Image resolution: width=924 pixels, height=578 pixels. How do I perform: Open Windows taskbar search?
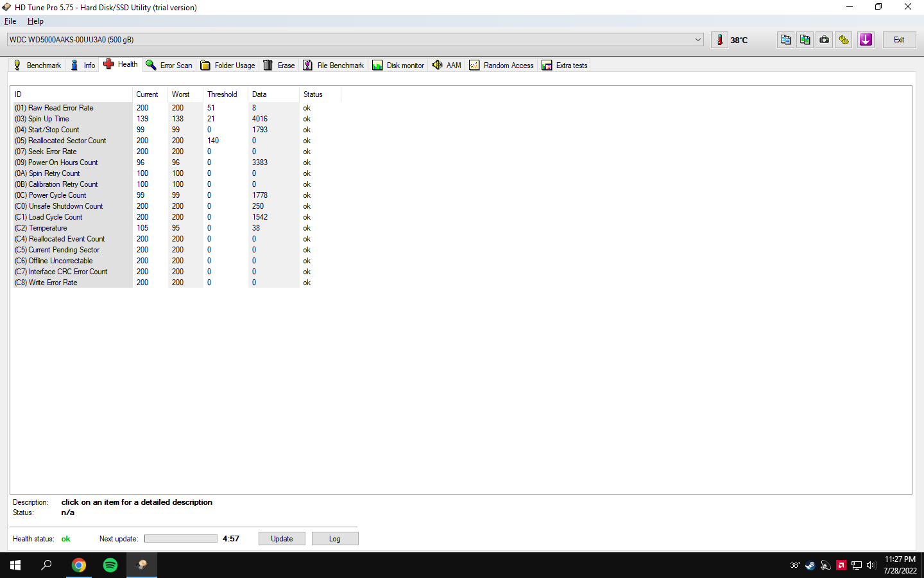(x=46, y=565)
